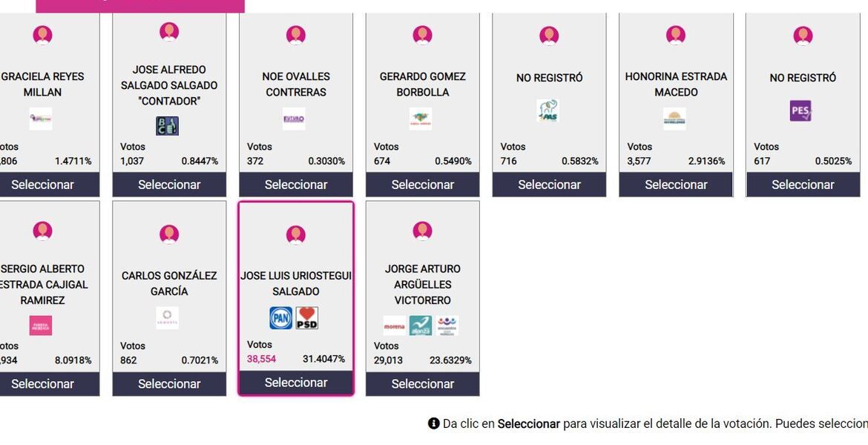Select the PES No Registró card
This screenshot has width=868, height=445.
(x=803, y=185)
